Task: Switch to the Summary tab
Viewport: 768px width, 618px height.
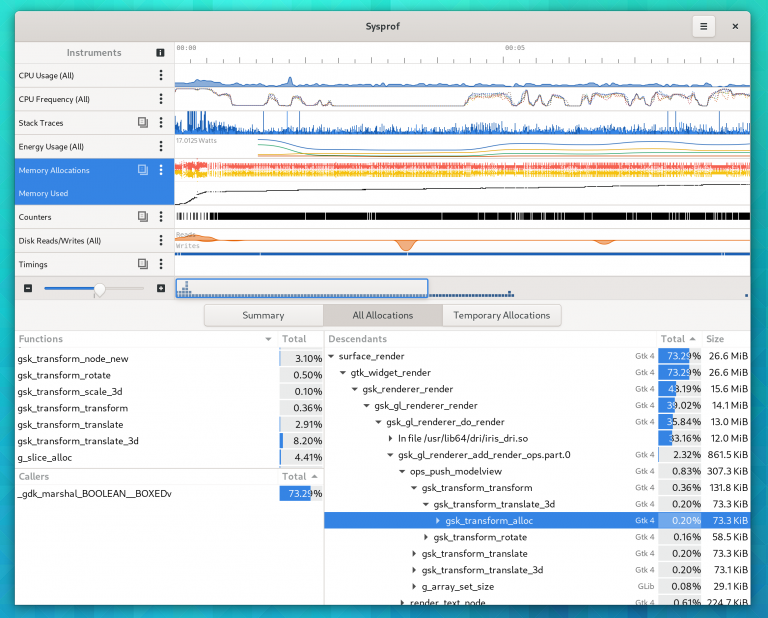Action: tap(263, 315)
